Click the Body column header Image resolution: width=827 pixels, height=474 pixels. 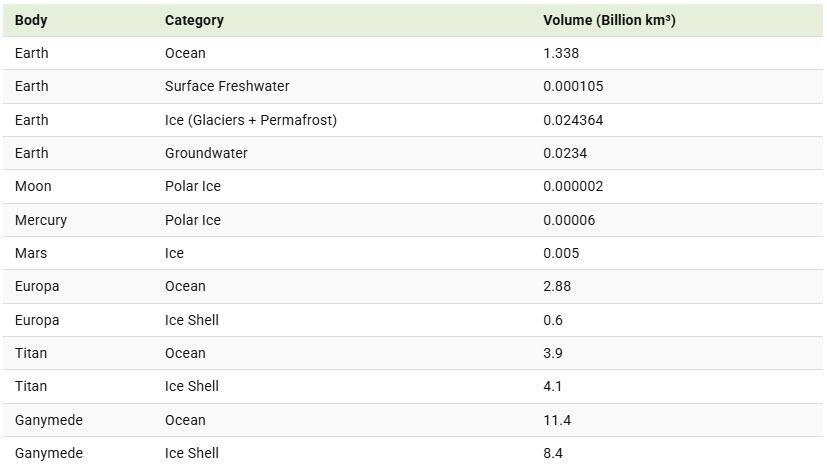coord(31,20)
